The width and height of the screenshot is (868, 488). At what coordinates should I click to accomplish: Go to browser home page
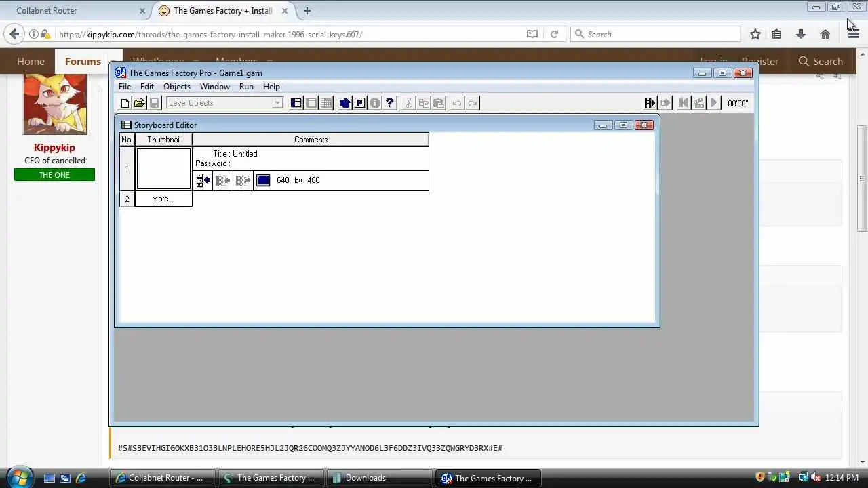(x=825, y=34)
